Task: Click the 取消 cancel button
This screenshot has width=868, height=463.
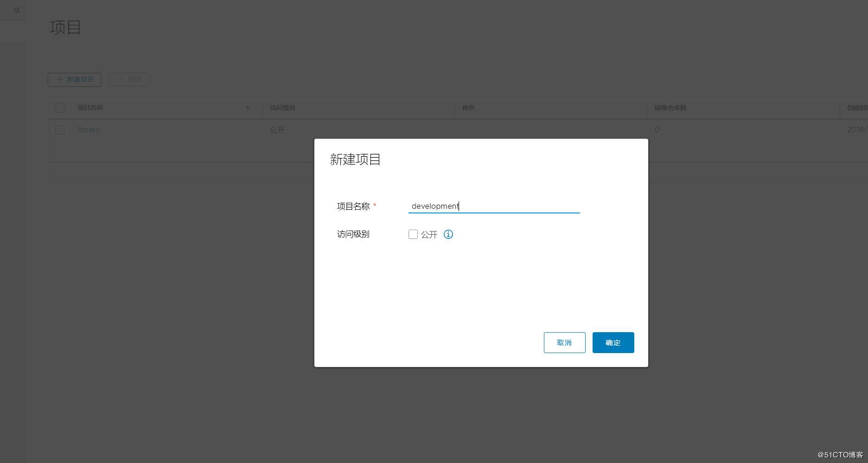Action: [564, 342]
